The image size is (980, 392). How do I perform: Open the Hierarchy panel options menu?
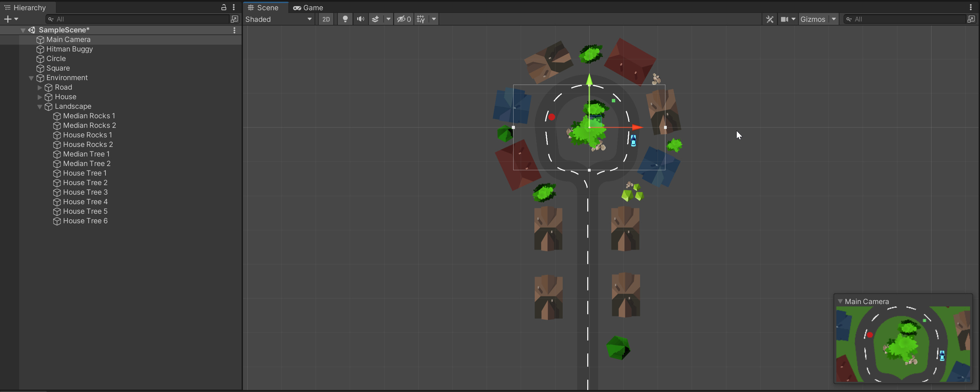(x=234, y=7)
